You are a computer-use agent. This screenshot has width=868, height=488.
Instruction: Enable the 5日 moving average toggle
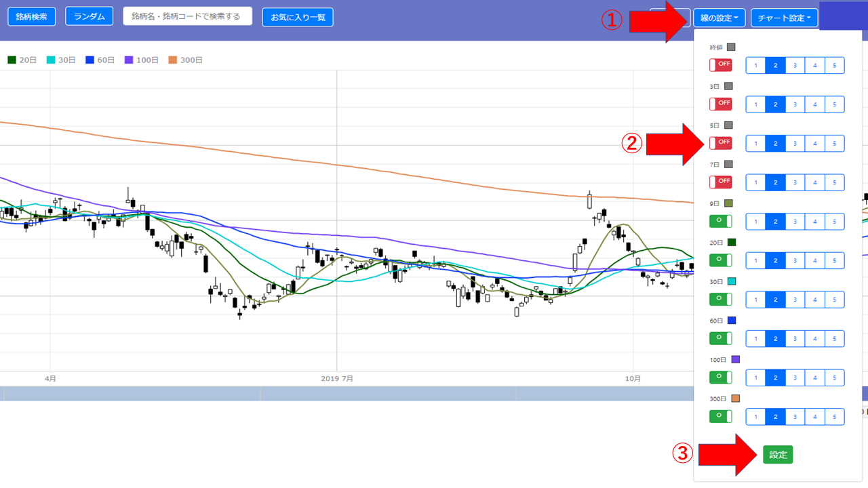(721, 143)
